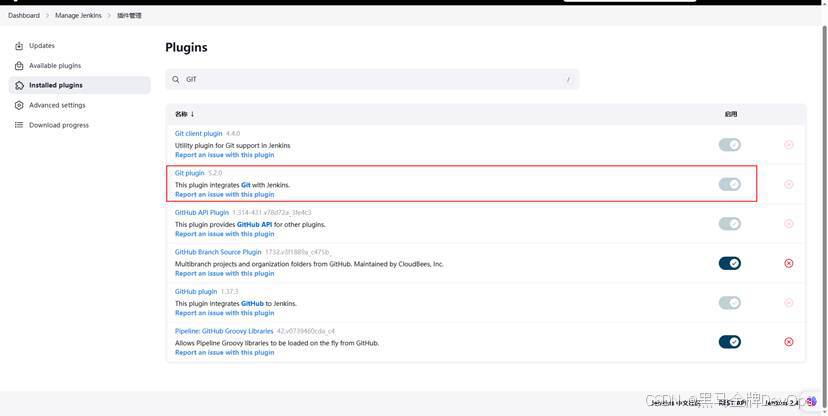The width and height of the screenshot is (828, 416).
Task: Click the REST API footer link
Action: tap(734, 403)
